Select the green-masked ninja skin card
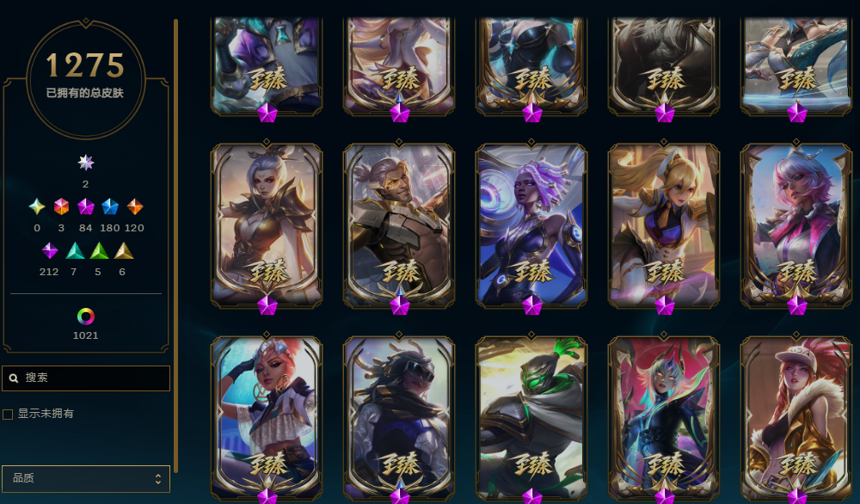 point(531,418)
